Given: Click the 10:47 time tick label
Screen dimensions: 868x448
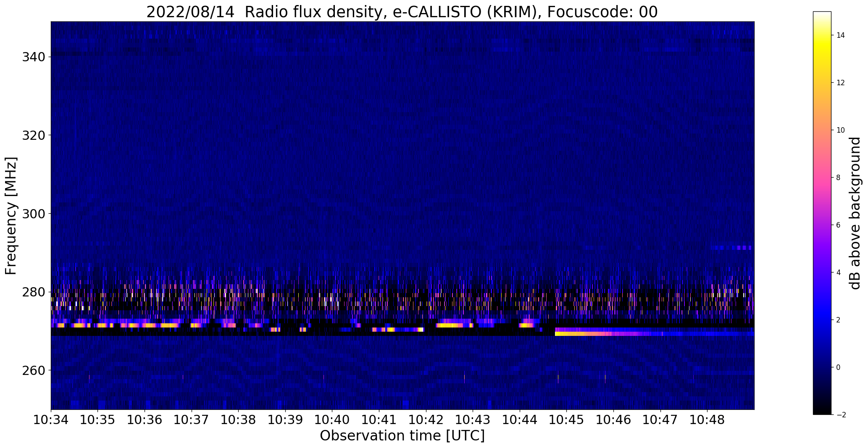Looking at the screenshot, I should point(661,420).
